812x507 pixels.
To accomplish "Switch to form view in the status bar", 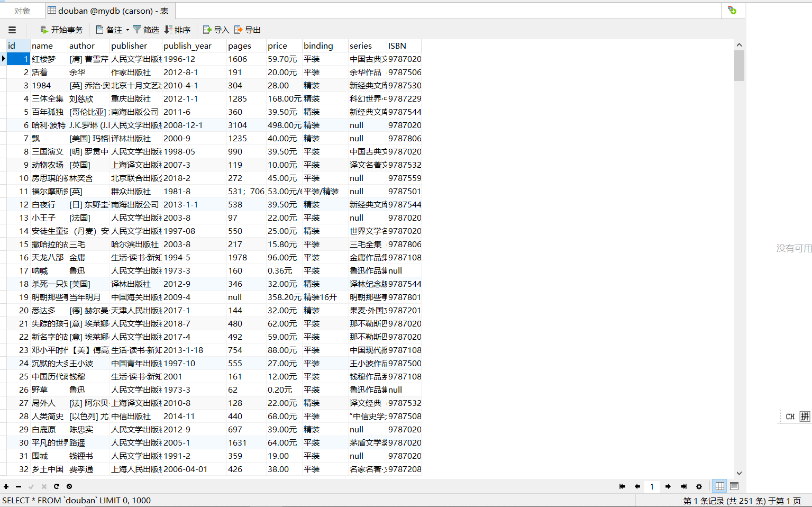I will (x=734, y=486).
